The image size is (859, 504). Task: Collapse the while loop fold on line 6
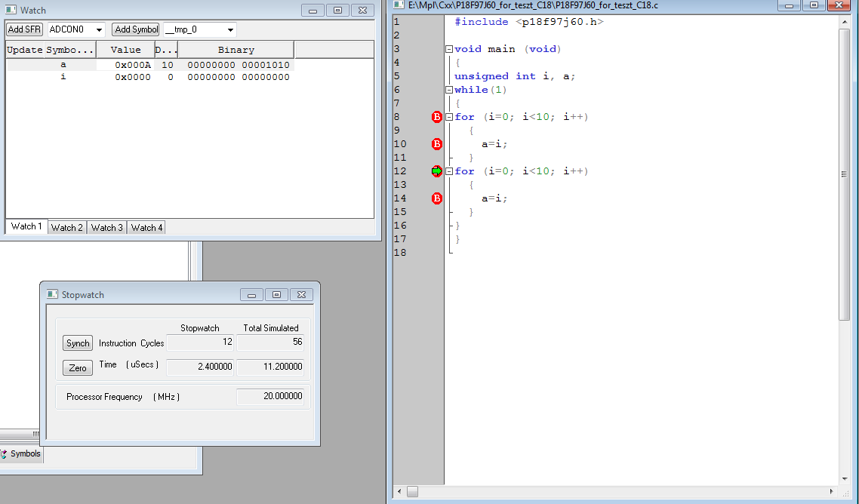click(x=448, y=90)
